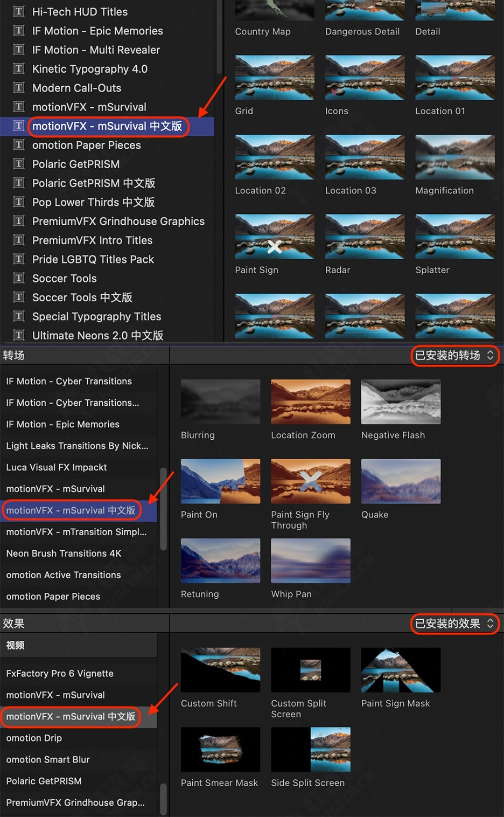Choose the Paint Sign title thumbnail

pyautogui.click(x=275, y=237)
